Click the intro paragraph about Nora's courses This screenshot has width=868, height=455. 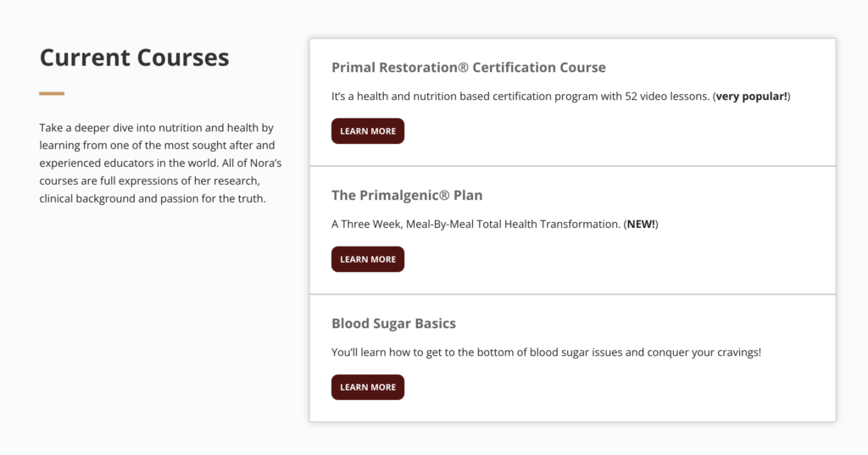pos(157,164)
